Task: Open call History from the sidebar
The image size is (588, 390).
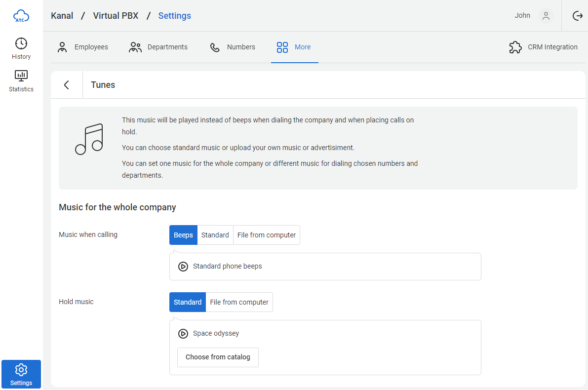Action: pyautogui.click(x=21, y=48)
